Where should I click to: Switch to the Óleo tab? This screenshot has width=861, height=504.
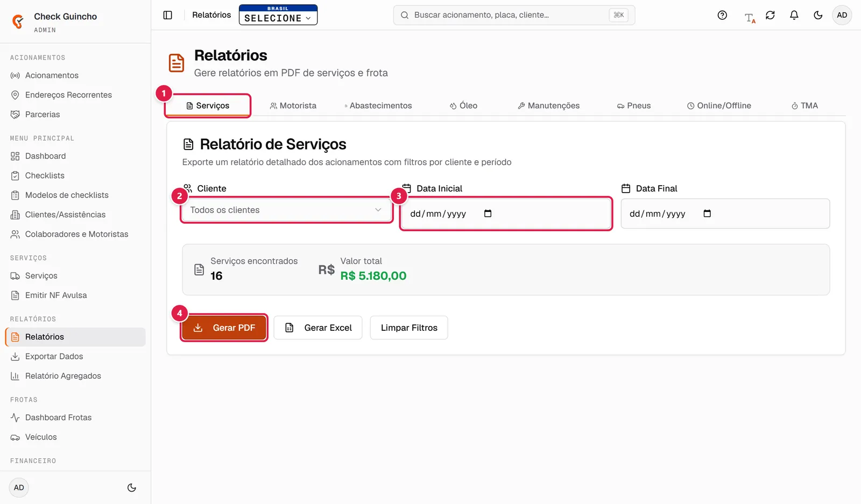pyautogui.click(x=463, y=105)
